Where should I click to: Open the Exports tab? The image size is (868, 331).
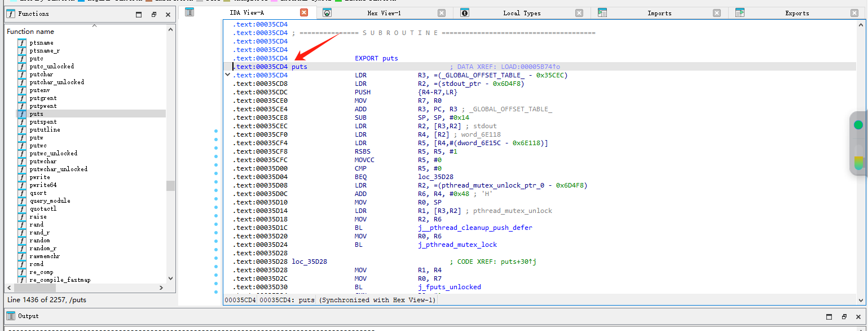click(x=797, y=13)
